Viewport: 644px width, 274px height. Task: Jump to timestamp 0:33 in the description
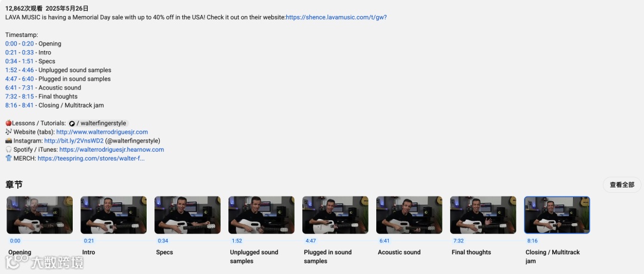(28, 53)
